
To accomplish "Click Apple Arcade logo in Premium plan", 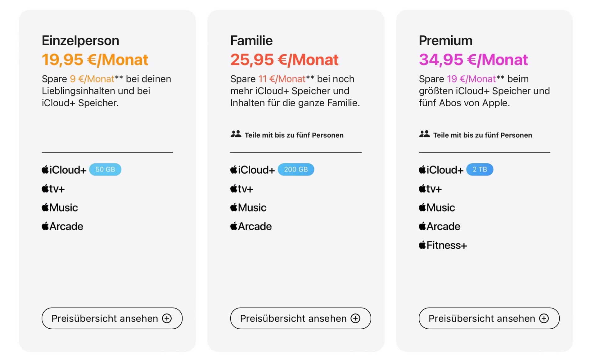I will [440, 227].
